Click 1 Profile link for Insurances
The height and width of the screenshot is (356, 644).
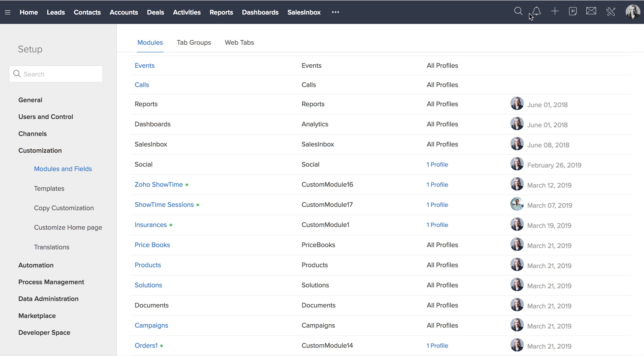[437, 225]
